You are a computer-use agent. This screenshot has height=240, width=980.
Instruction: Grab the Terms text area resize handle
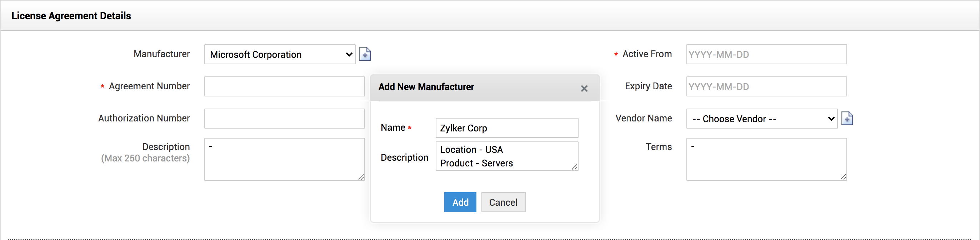[x=843, y=177]
